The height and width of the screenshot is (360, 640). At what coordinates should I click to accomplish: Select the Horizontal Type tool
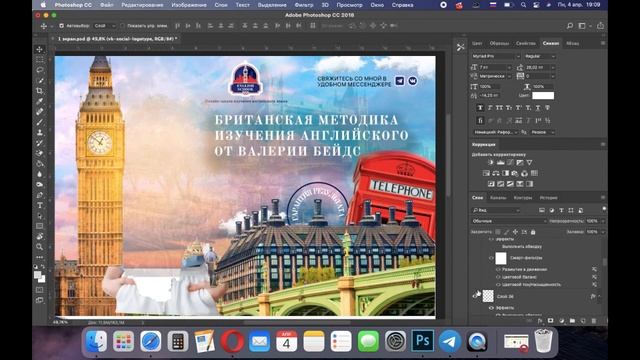[x=40, y=205]
